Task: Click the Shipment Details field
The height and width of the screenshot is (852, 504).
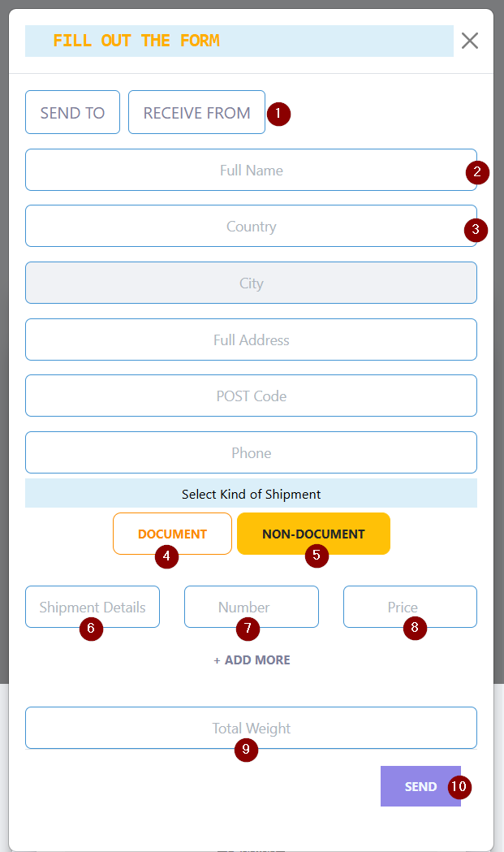Action: pos(93,607)
